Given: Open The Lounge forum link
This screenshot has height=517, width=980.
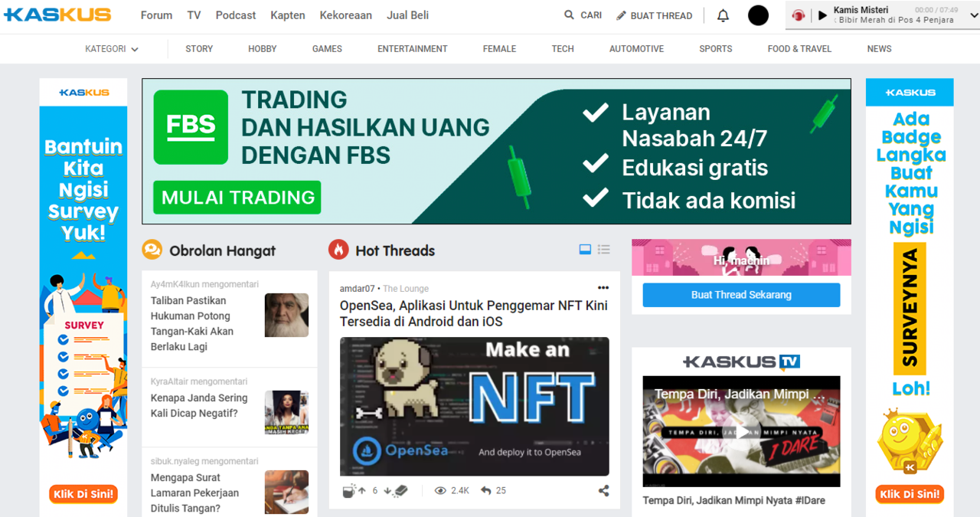Looking at the screenshot, I should (x=406, y=289).
